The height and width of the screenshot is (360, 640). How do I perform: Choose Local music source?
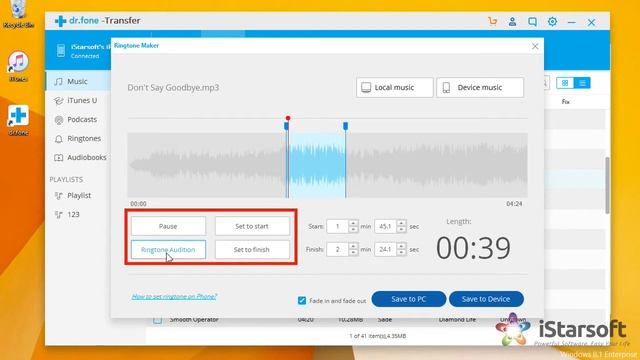tap(395, 87)
